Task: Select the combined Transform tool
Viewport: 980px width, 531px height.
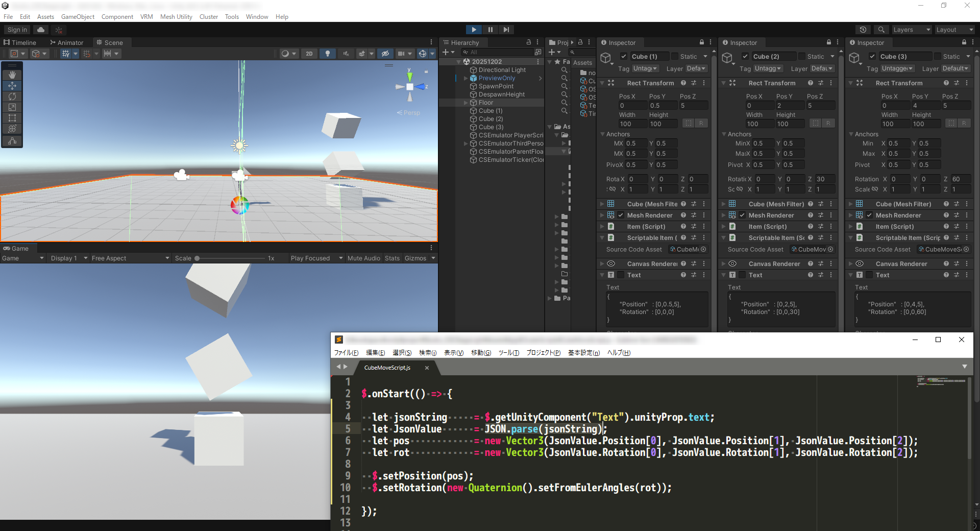Action: coord(12,129)
